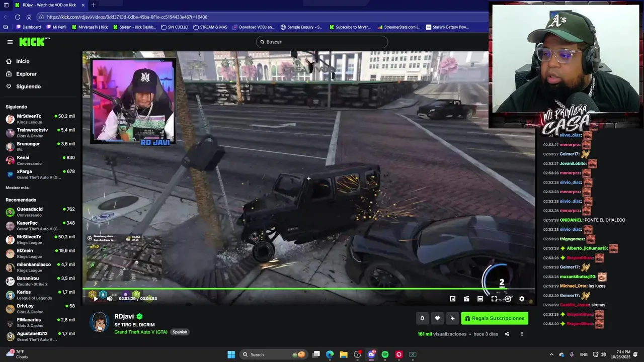Open the Windows Start menu
The width and height of the screenshot is (644, 362).
[231, 354]
